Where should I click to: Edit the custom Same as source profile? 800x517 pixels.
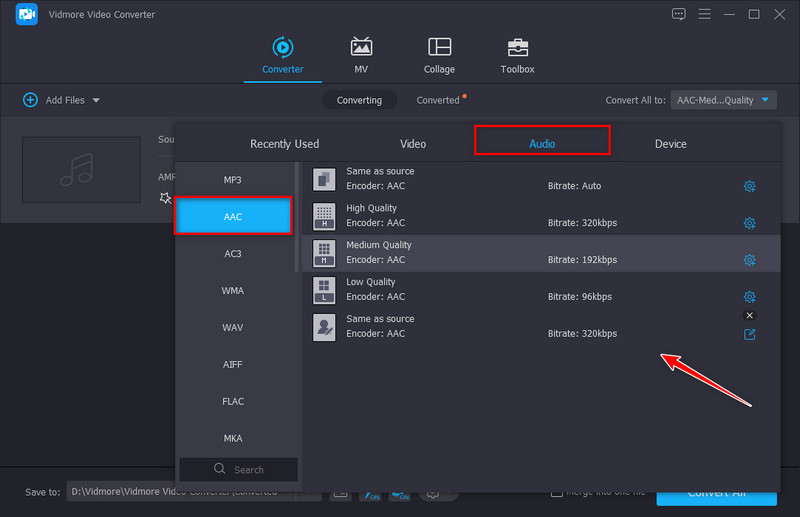click(x=749, y=334)
